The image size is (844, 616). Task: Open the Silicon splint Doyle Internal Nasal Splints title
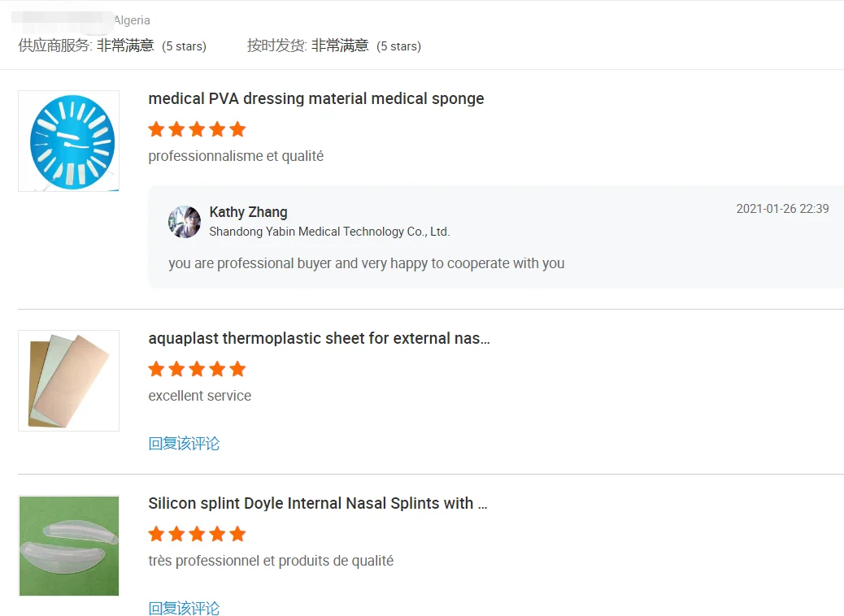point(317,503)
